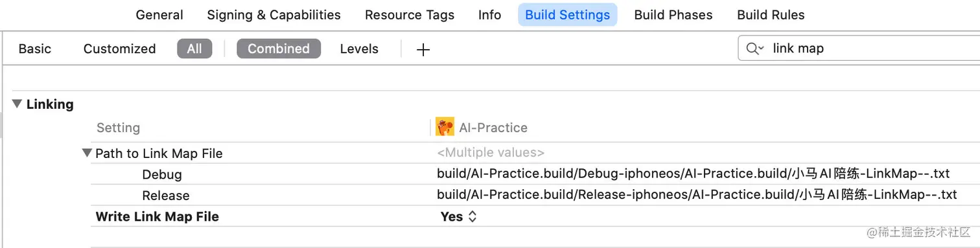Click the magnifying glass search filter icon
The width and height of the screenshot is (980, 248).
(755, 49)
